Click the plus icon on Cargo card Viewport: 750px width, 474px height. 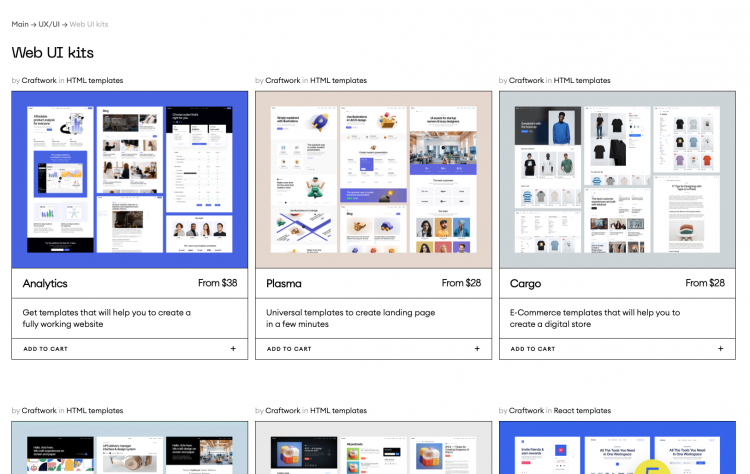point(720,349)
